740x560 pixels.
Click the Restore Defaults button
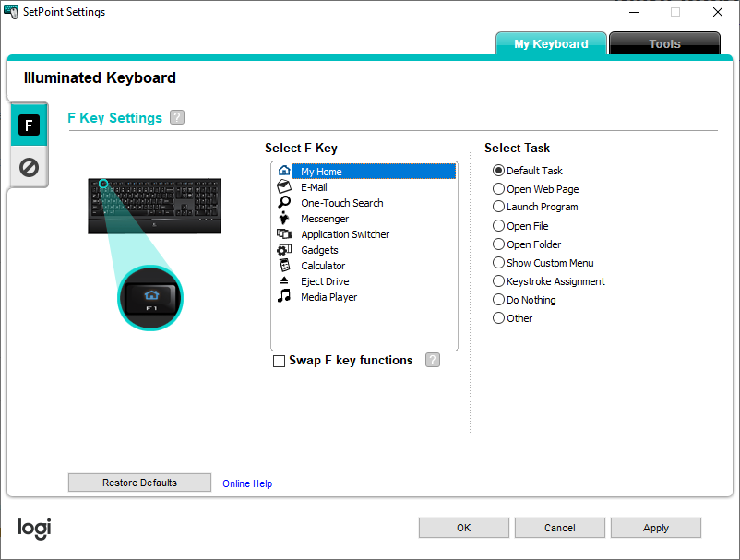click(x=139, y=483)
